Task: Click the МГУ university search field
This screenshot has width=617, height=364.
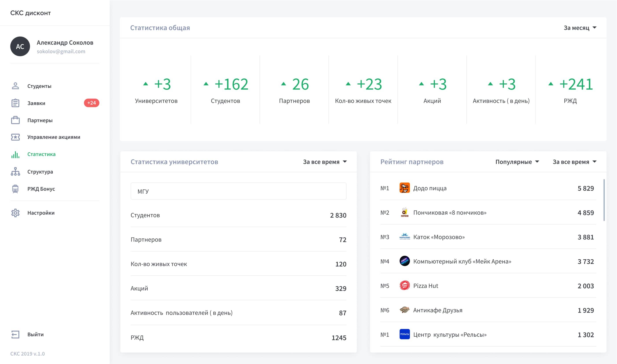Action: (238, 191)
